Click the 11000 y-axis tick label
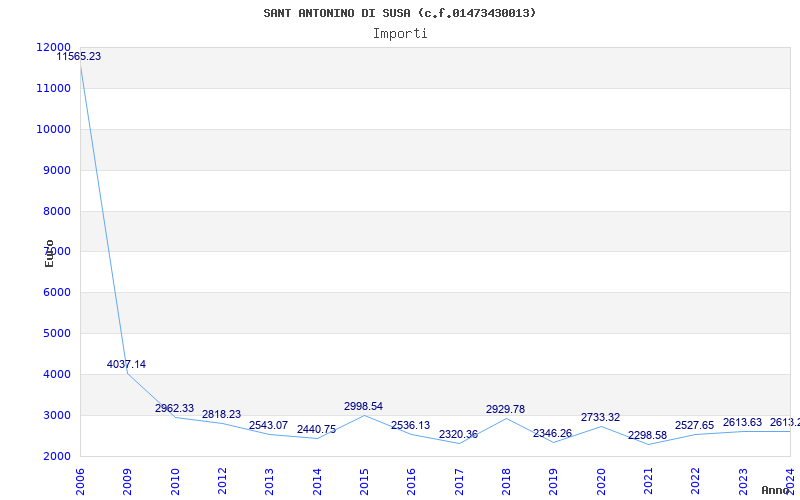 (x=53, y=88)
